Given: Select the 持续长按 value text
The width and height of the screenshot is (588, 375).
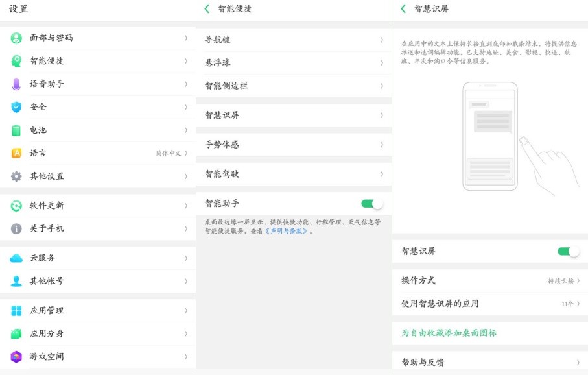Looking at the screenshot, I should (561, 280).
